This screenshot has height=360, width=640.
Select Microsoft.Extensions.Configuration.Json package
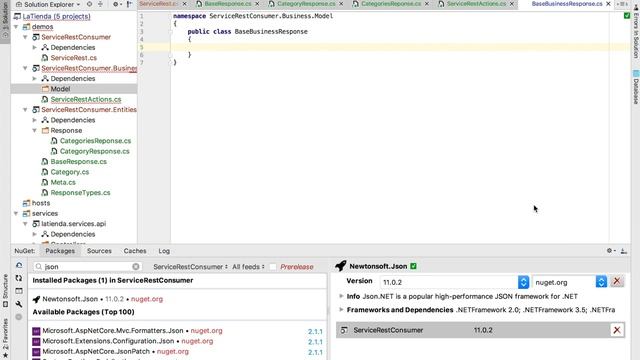pyautogui.click(x=178, y=341)
